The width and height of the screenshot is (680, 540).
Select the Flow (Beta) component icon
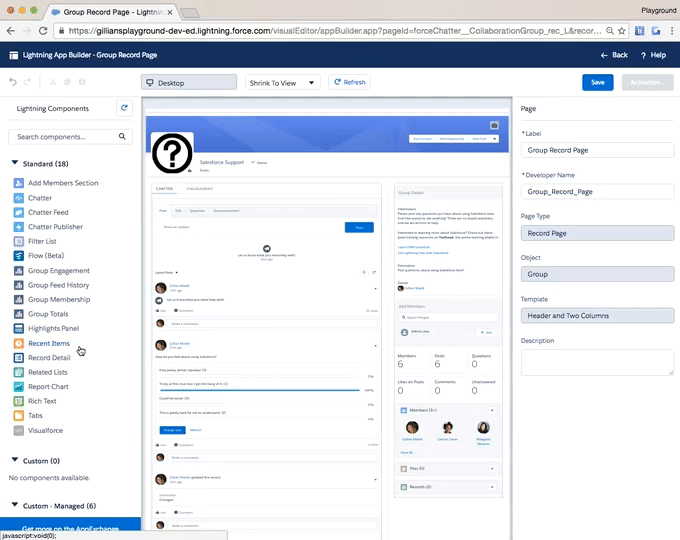pos(19,255)
